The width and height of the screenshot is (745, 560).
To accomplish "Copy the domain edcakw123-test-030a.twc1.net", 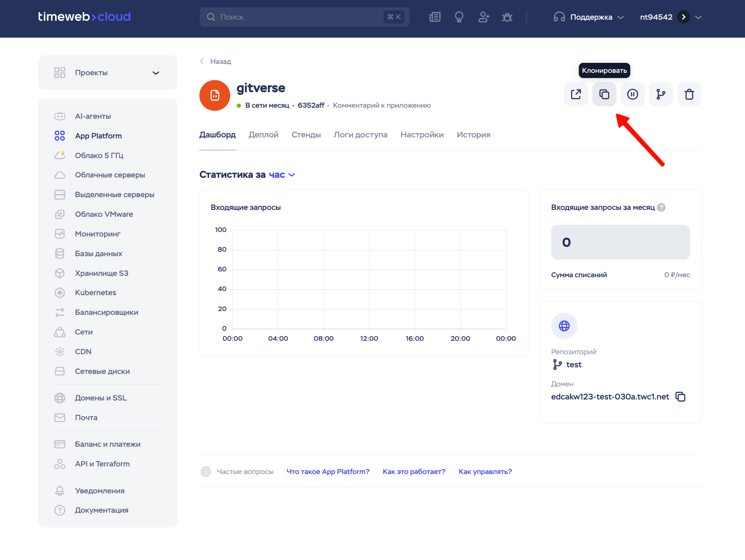I will (x=680, y=397).
